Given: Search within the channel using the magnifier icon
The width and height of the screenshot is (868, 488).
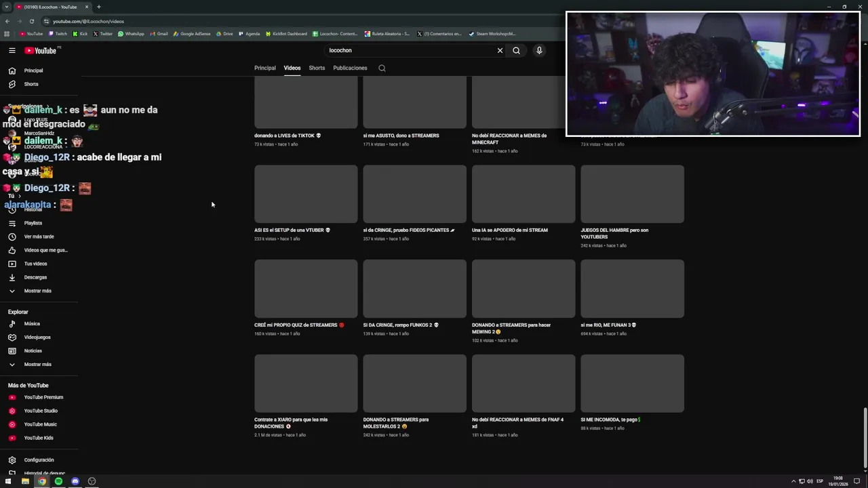Looking at the screenshot, I should tap(382, 68).
